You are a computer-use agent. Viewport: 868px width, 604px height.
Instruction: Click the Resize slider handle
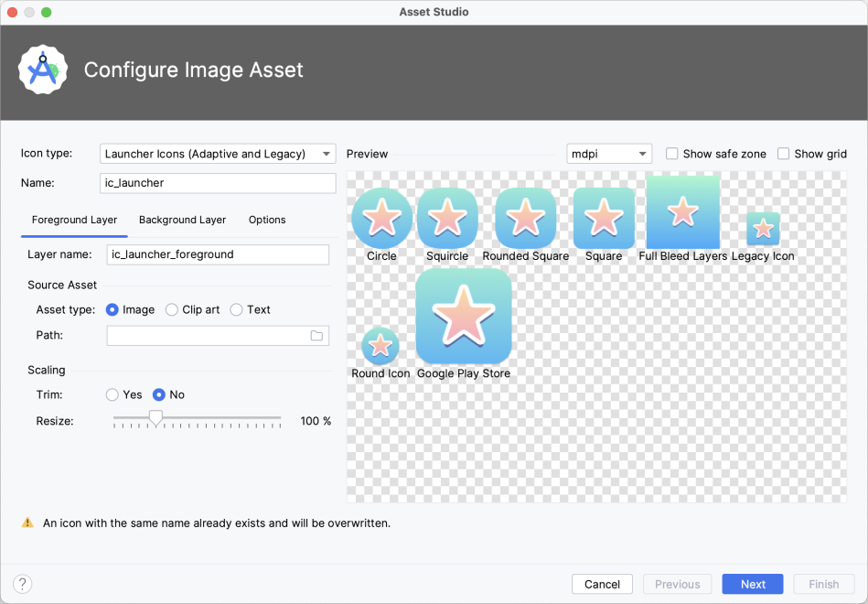(x=155, y=418)
